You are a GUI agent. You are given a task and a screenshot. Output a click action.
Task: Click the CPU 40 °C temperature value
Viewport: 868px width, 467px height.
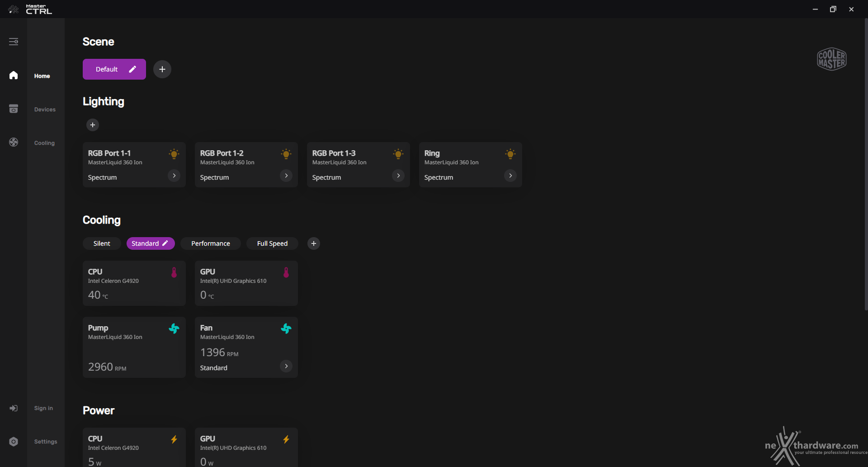tap(98, 295)
